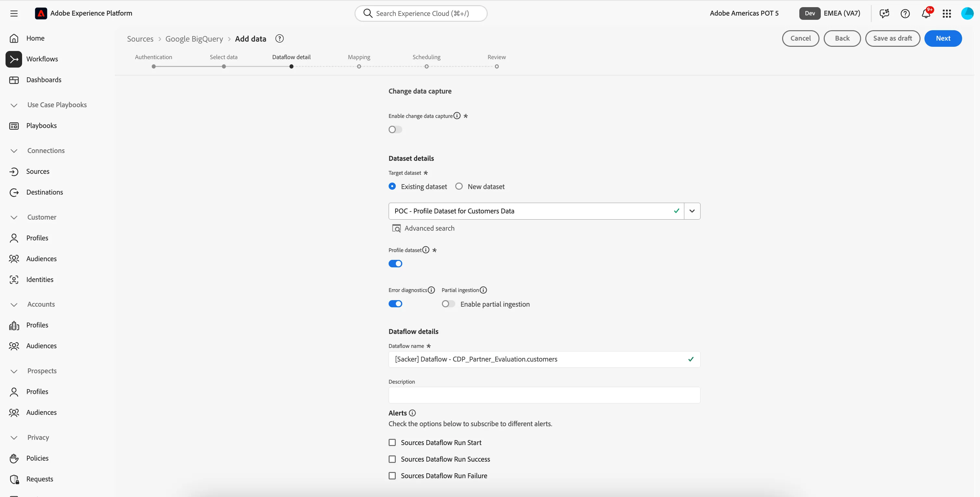
Task: Open the notifications bell
Action: [x=926, y=13]
